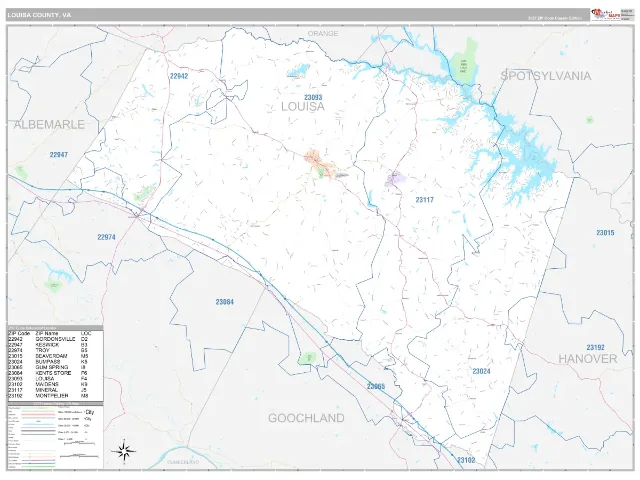640x480 pixels.
Task: Click GORDONSVILLE row in ZIP index table
Action: [x=49, y=339]
